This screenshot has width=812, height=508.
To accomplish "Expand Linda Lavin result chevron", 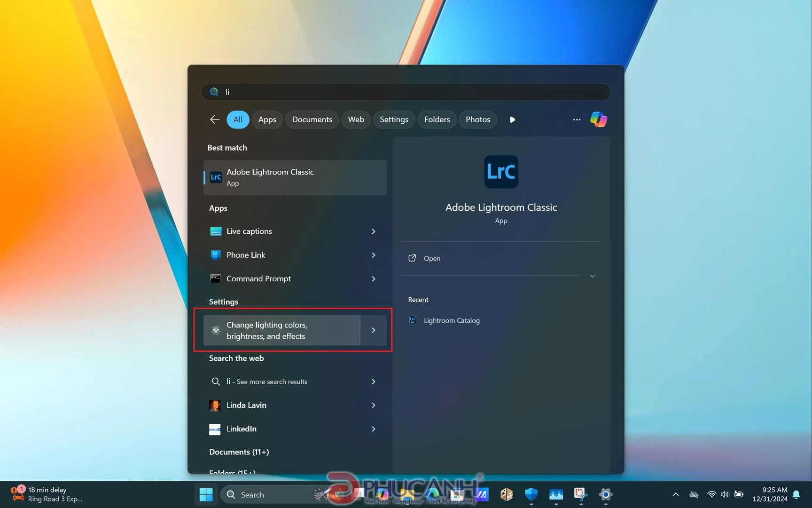I will point(374,405).
